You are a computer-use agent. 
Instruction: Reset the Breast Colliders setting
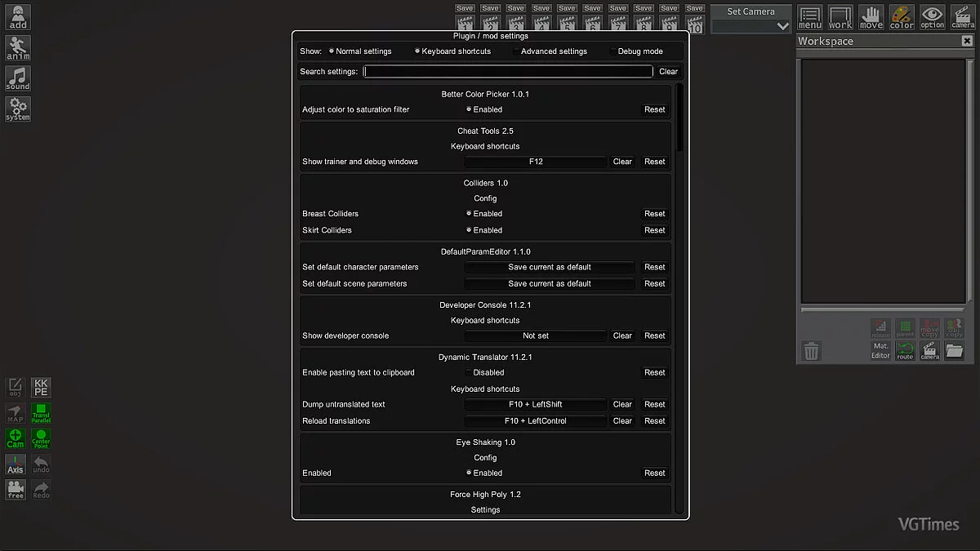654,214
